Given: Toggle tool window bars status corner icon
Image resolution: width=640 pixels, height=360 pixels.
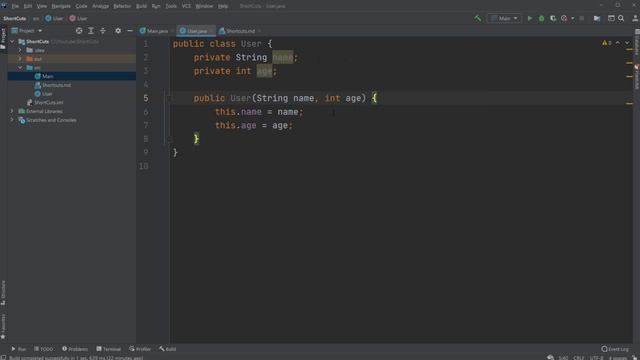Looking at the screenshot, I should [3, 358].
